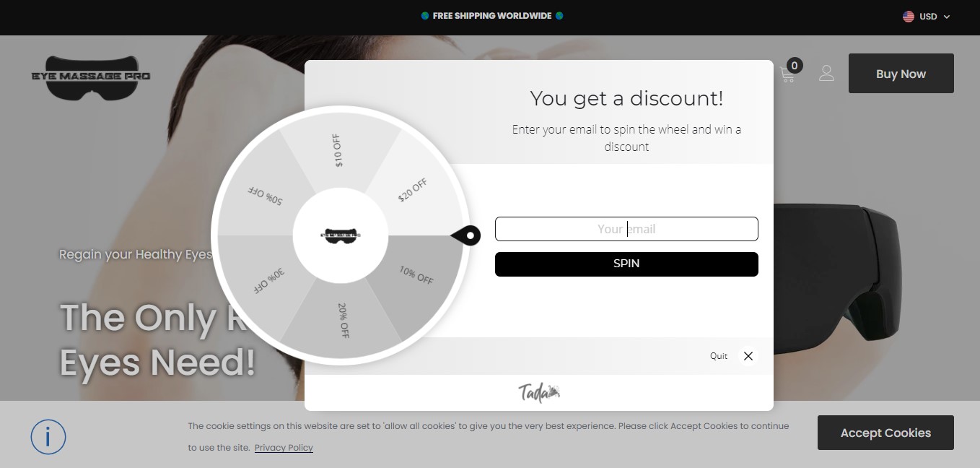Screen dimensions: 980x468
Task: Click the chevron next to USD
Action: point(947,17)
